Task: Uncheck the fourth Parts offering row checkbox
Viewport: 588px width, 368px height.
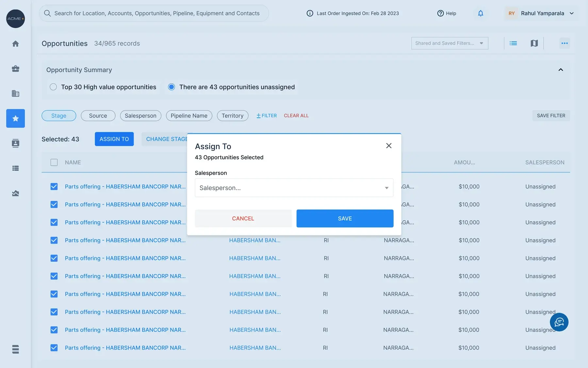Action: 54,240
